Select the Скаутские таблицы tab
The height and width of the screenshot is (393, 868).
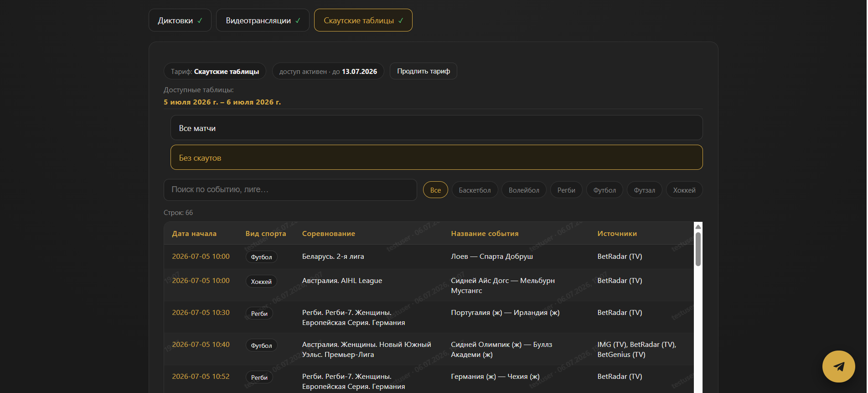click(x=363, y=21)
